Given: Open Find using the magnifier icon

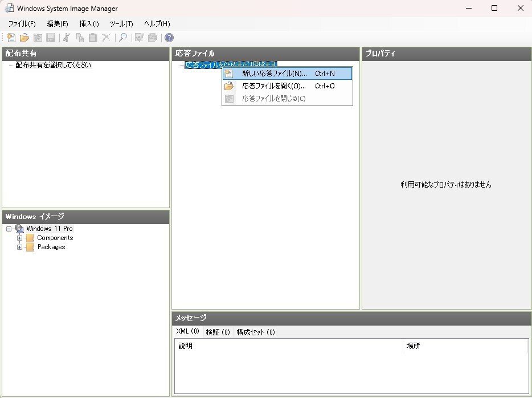Looking at the screenshot, I should (x=123, y=38).
